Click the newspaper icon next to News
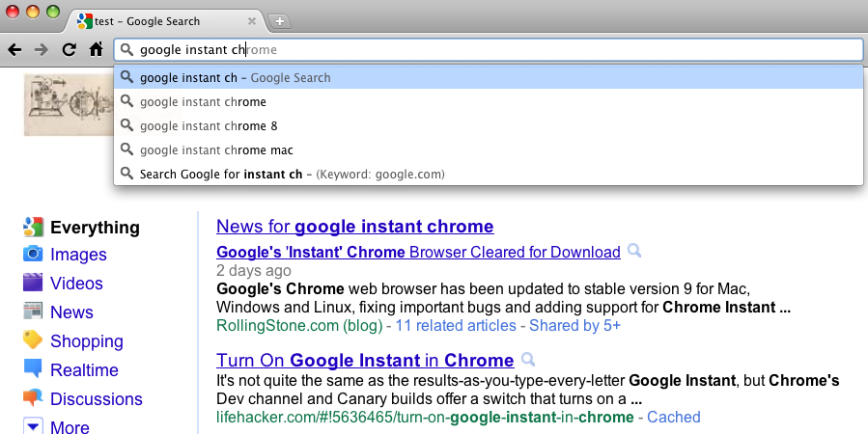 click(x=33, y=311)
